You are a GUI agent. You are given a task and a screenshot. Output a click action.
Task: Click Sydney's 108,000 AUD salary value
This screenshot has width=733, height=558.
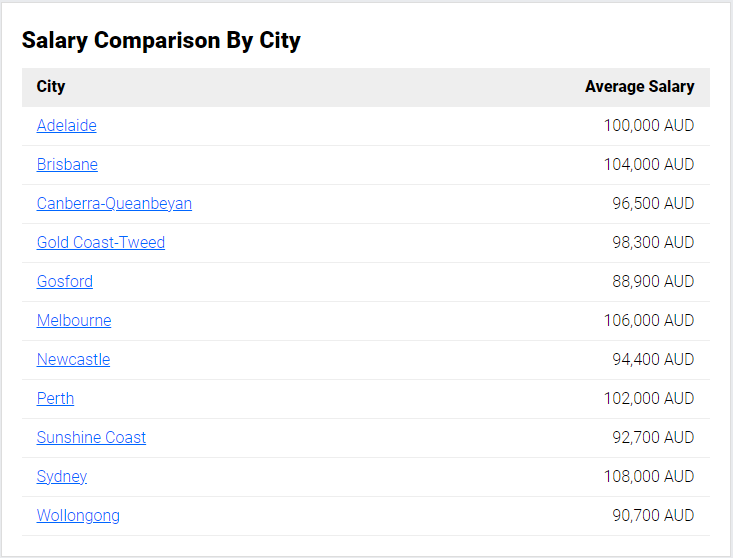[x=648, y=477]
